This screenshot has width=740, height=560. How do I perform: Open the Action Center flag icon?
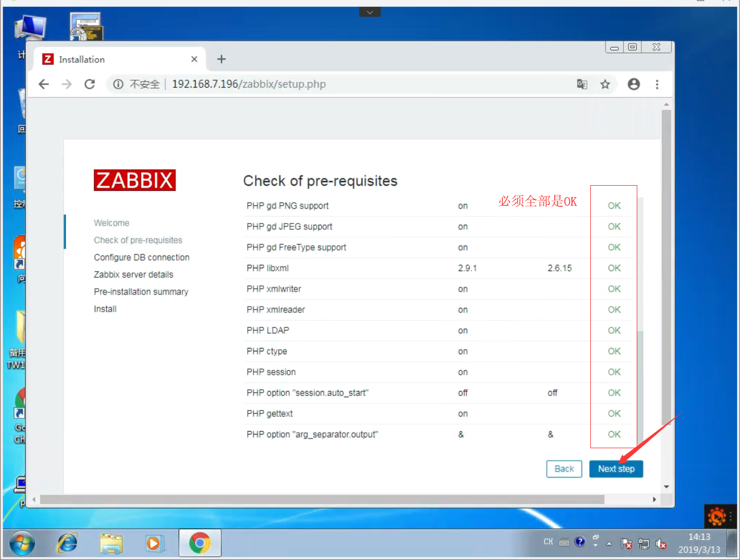click(626, 543)
